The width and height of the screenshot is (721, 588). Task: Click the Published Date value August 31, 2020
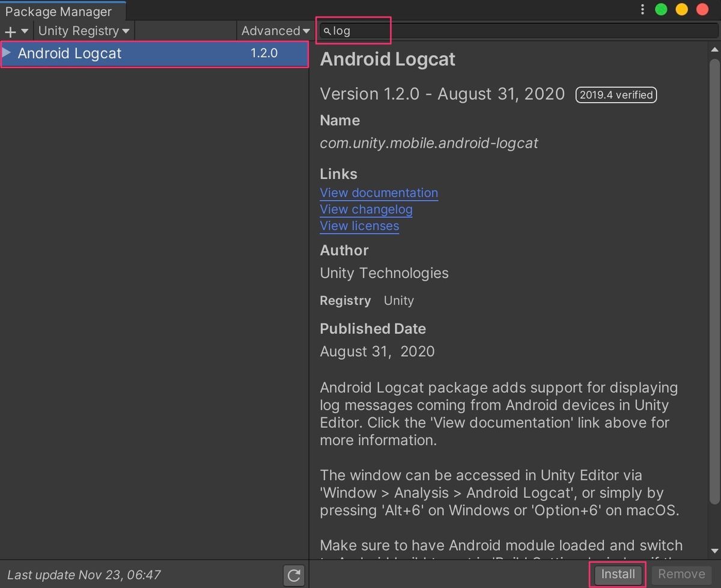tap(377, 351)
